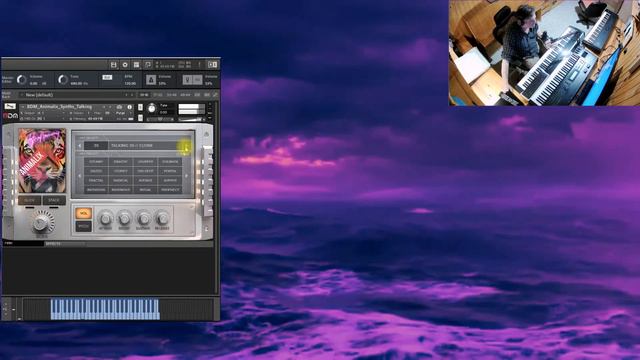Click the Native Instruments logo icon
Screen dimensions: 640x360
pyautogui.click(x=213, y=64)
